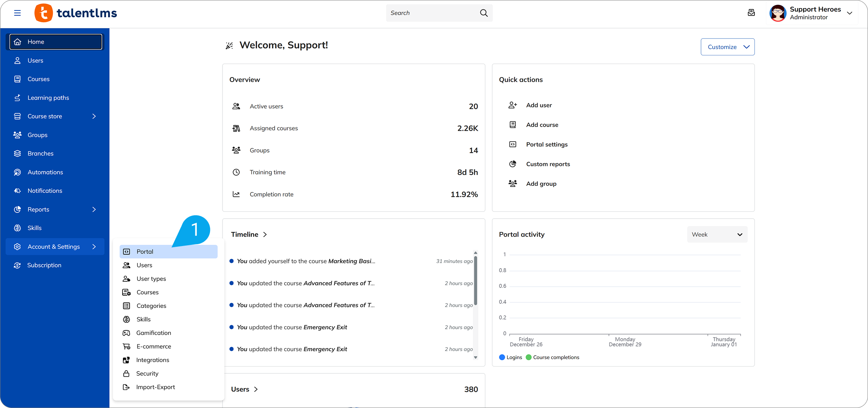Click the Custom reports pie icon
Viewport: 868px width, 408px height.
512,164
